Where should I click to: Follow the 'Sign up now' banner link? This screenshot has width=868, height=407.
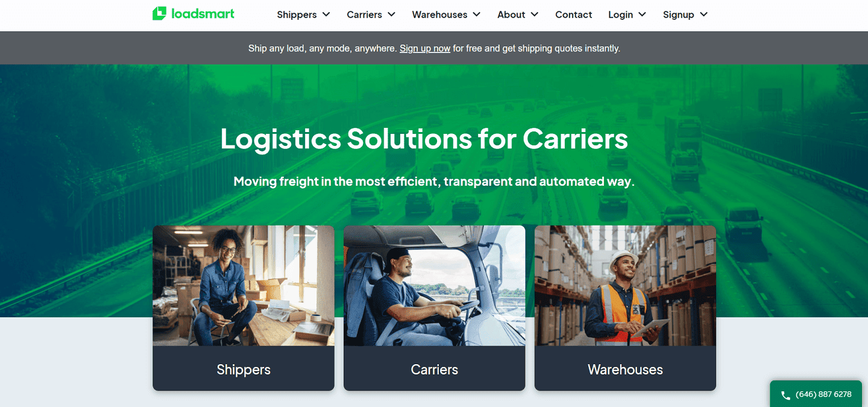pyautogui.click(x=425, y=48)
